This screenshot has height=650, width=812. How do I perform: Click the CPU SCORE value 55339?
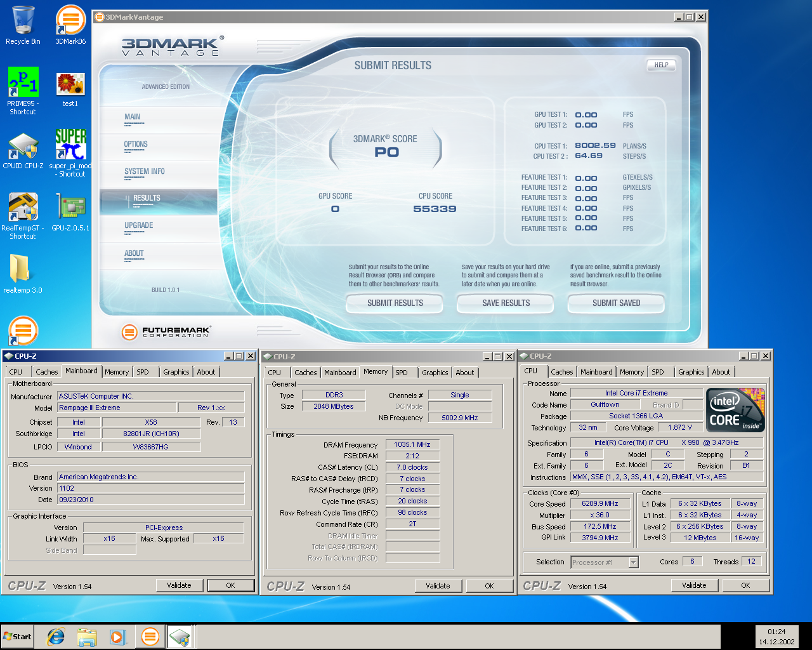435,209
